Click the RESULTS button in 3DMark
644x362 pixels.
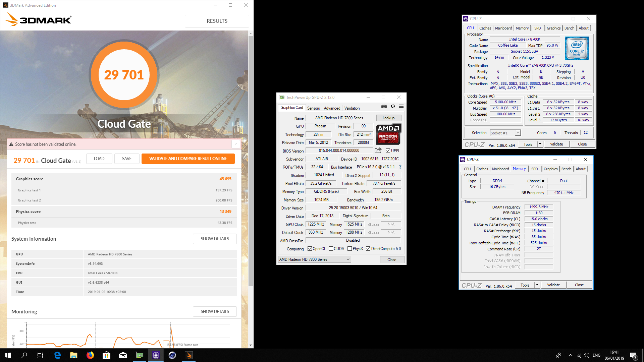tap(217, 21)
